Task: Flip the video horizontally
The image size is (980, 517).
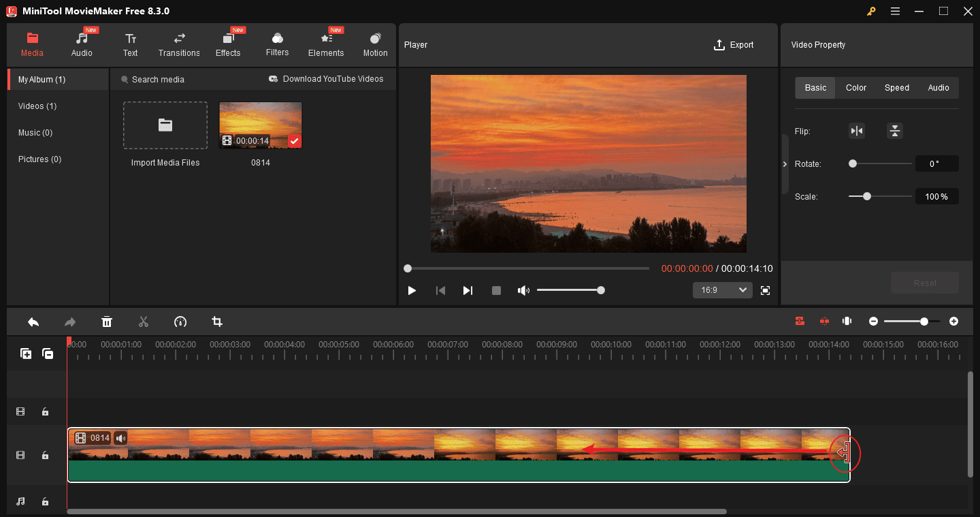Action: (857, 131)
